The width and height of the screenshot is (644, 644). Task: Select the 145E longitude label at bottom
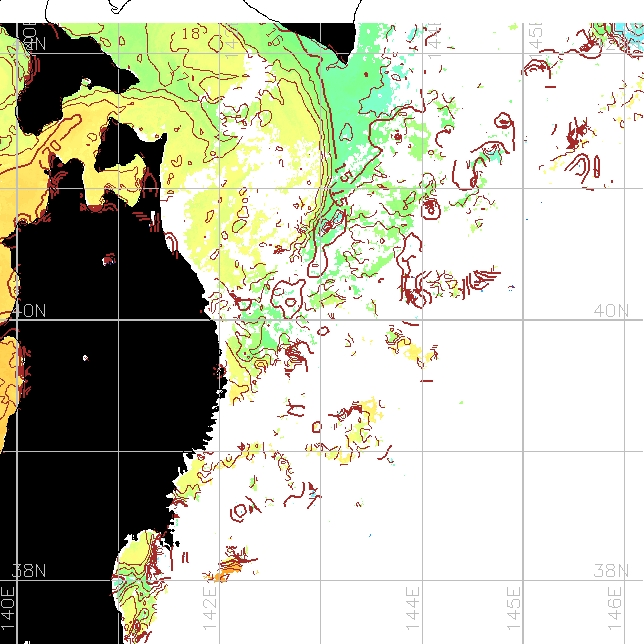pos(514,609)
